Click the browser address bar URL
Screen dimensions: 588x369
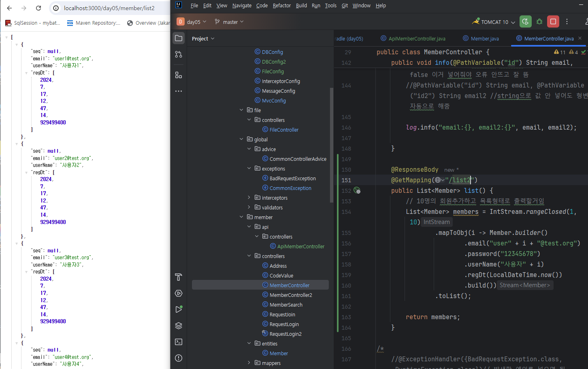(x=109, y=8)
